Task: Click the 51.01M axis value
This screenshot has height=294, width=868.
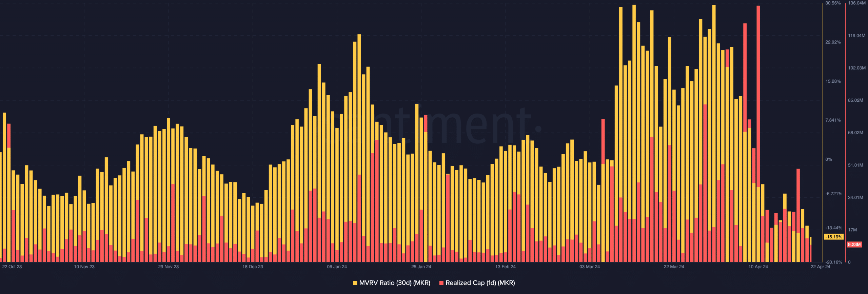Action: coord(855,165)
